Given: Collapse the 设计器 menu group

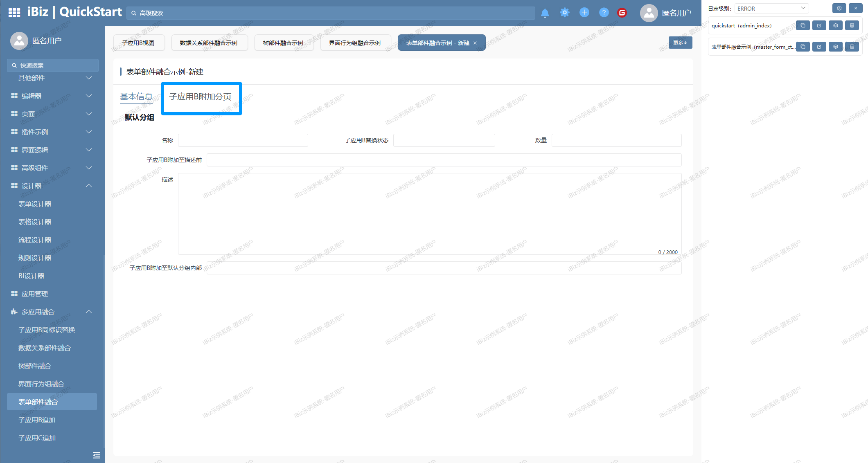Looking at the screenshot, I should 52,186.
